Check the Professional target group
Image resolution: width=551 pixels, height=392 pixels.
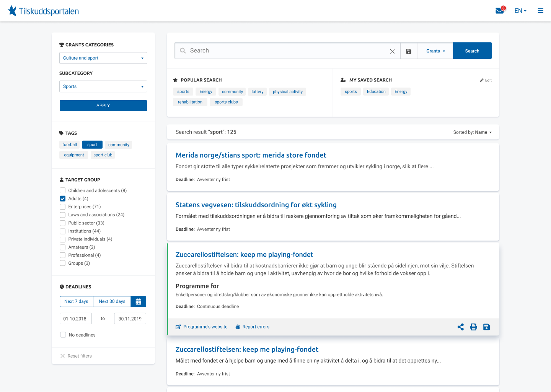point(63,255)
